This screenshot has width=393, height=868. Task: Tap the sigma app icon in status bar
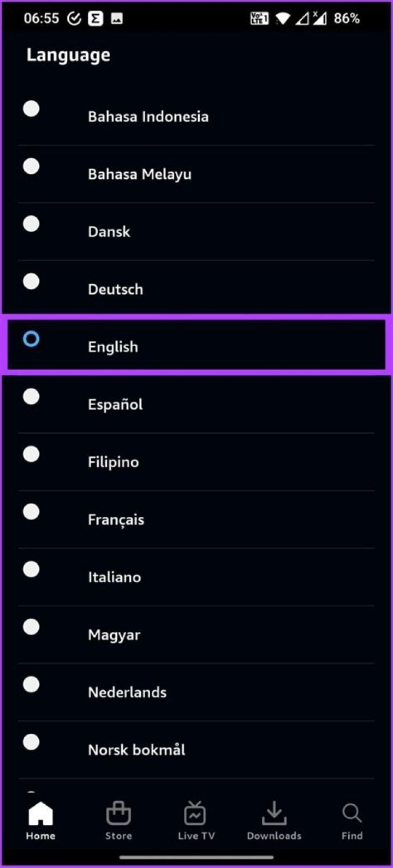(x=96, y=19)
